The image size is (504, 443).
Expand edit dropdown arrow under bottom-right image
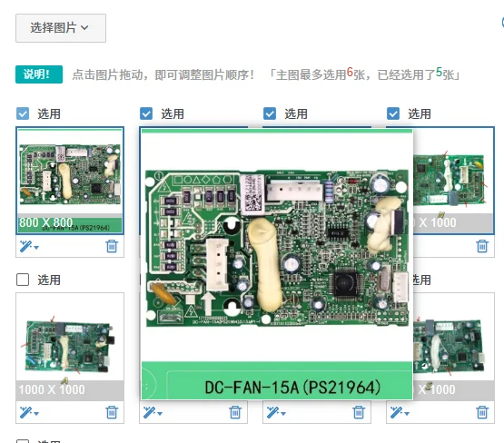[x=407, y=413]
